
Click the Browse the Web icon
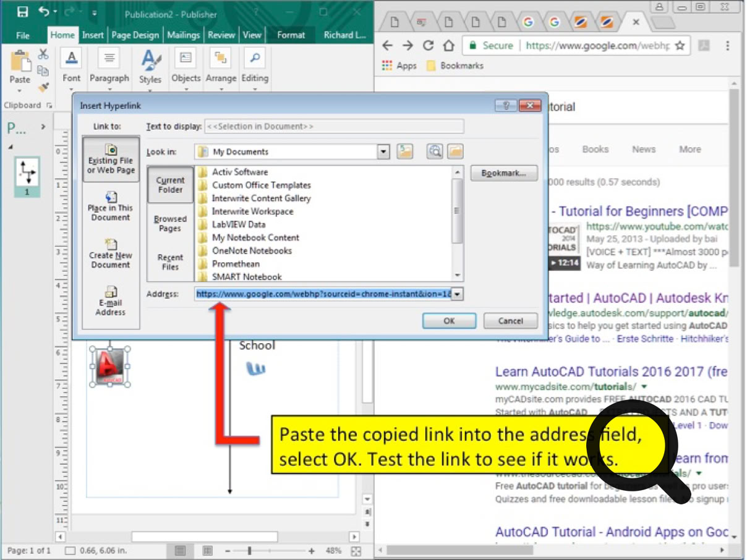point(435,151)
